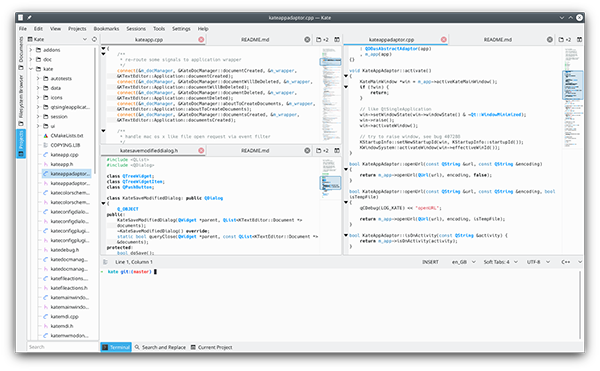Click the minimap slider of kateappadaptor.cpp editor
The image size is (600, 371).
click(573, 85)
